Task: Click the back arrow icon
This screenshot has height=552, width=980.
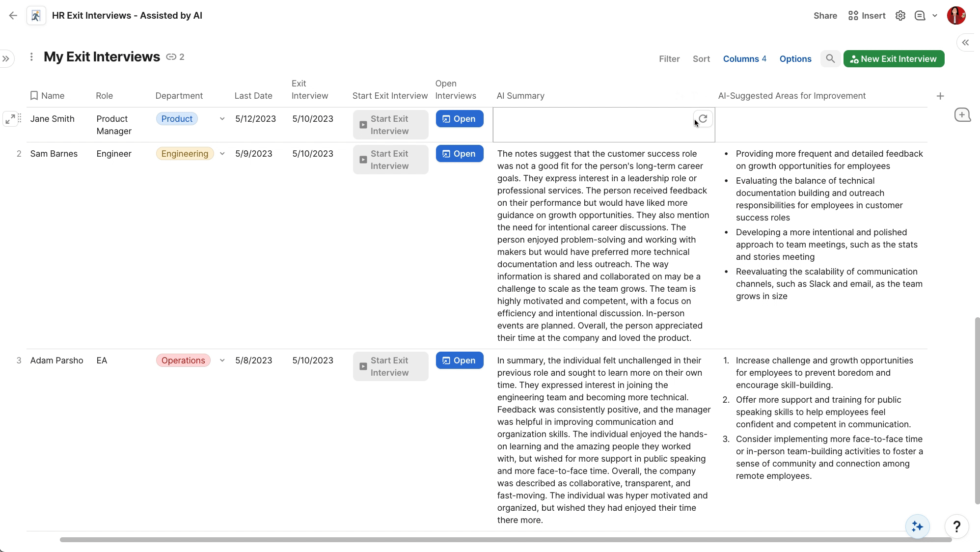Action: (x=13, y=16)
